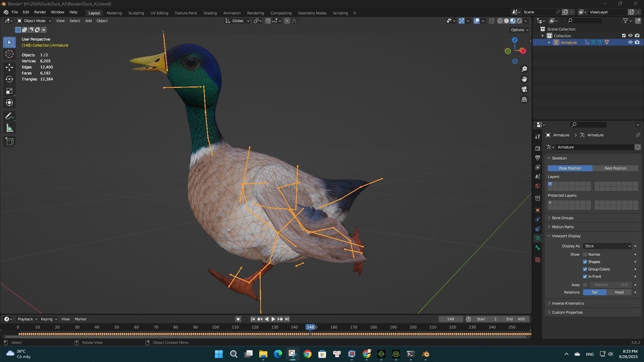The width and height of the screenshot is (644, 362).
Task: Disable the In Front checkbox
Action: point(585,277)
